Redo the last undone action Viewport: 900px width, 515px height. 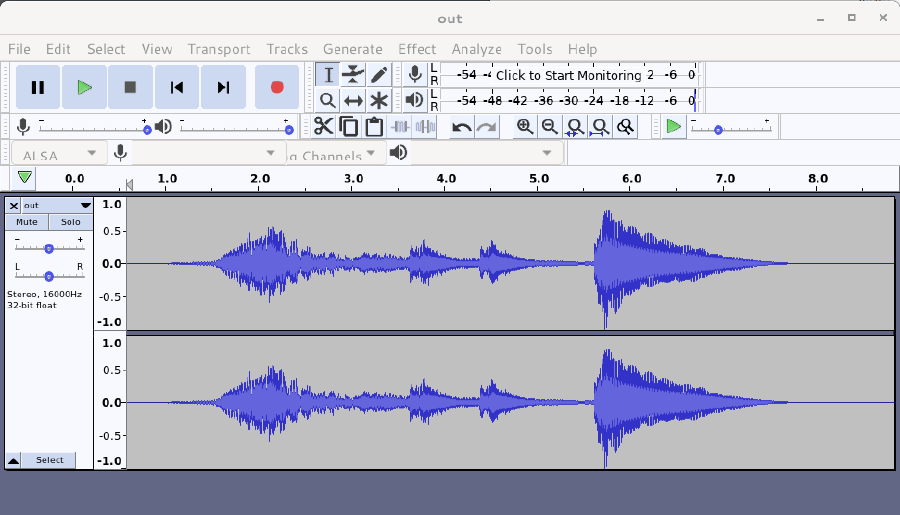pos(487,126)
